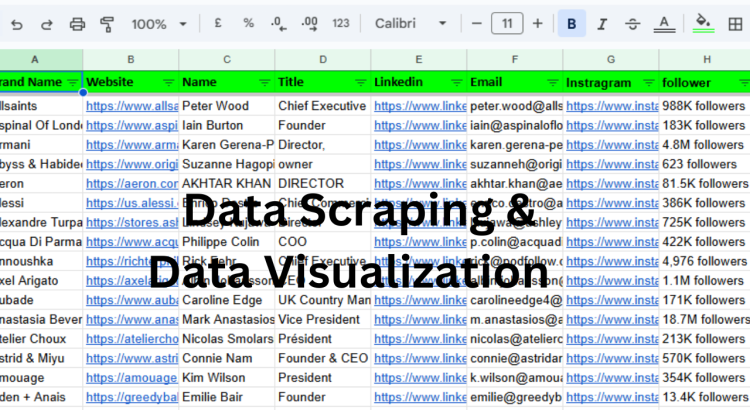Select email cell starting 'karen.gerena'
The height and width of the screenshot is (410, 750).
pos(515,144)
